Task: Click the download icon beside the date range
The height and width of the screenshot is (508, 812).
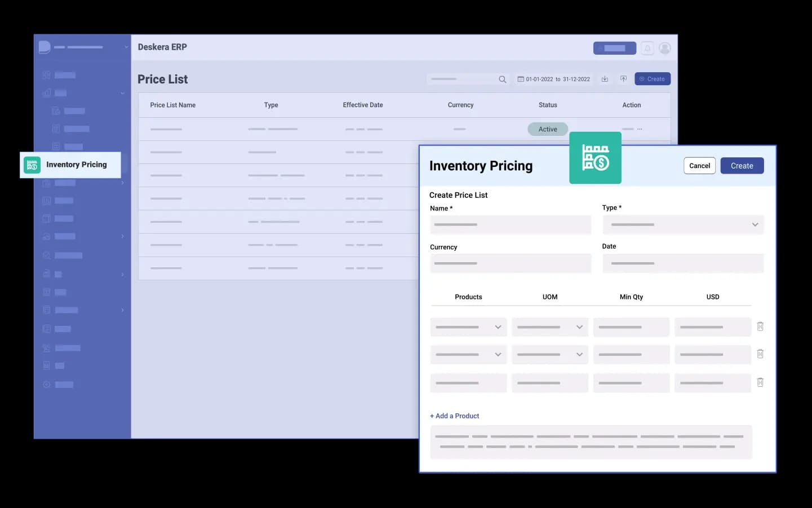Action: point(605,79)
